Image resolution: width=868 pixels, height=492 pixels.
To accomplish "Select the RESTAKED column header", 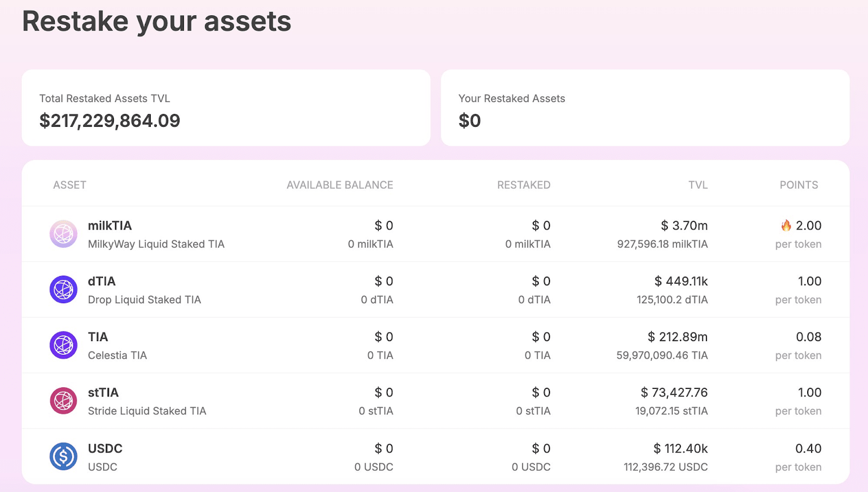I will (524, 185).
